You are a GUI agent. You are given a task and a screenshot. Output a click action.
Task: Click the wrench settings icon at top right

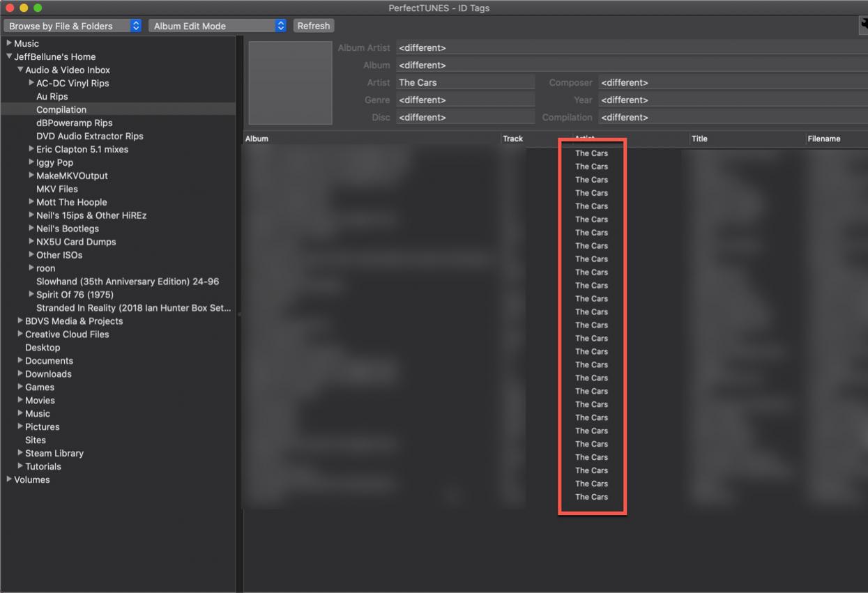(863, 24)
